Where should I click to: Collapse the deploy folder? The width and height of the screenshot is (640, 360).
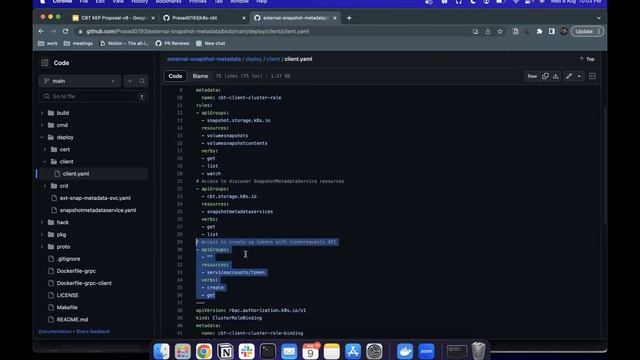point(42,137)
